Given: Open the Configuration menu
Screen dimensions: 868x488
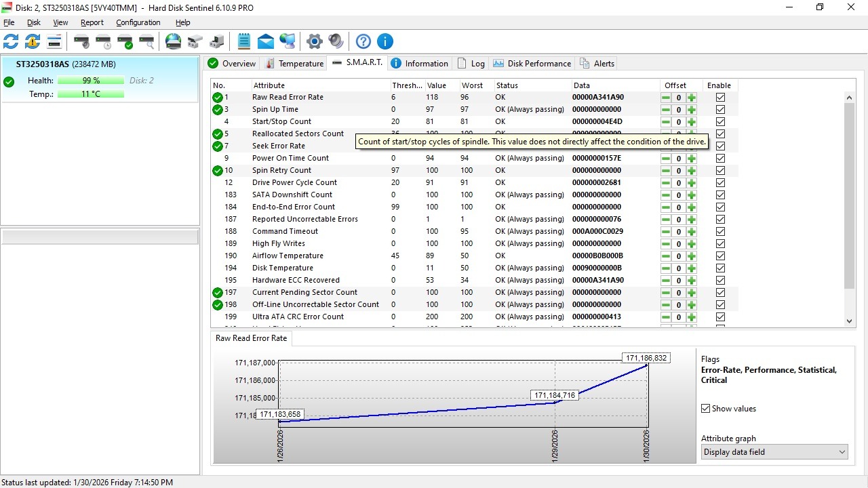Looking at the screenshot, I should (x=138, y=22).
